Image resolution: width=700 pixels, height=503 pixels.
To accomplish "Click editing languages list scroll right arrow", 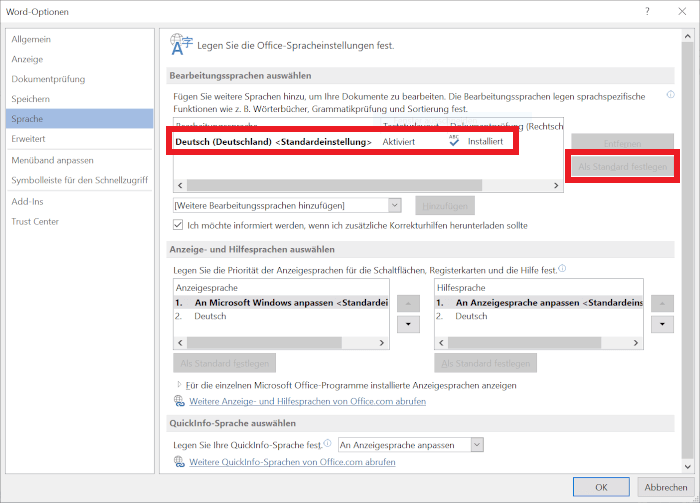I will [x=556, y=185].
